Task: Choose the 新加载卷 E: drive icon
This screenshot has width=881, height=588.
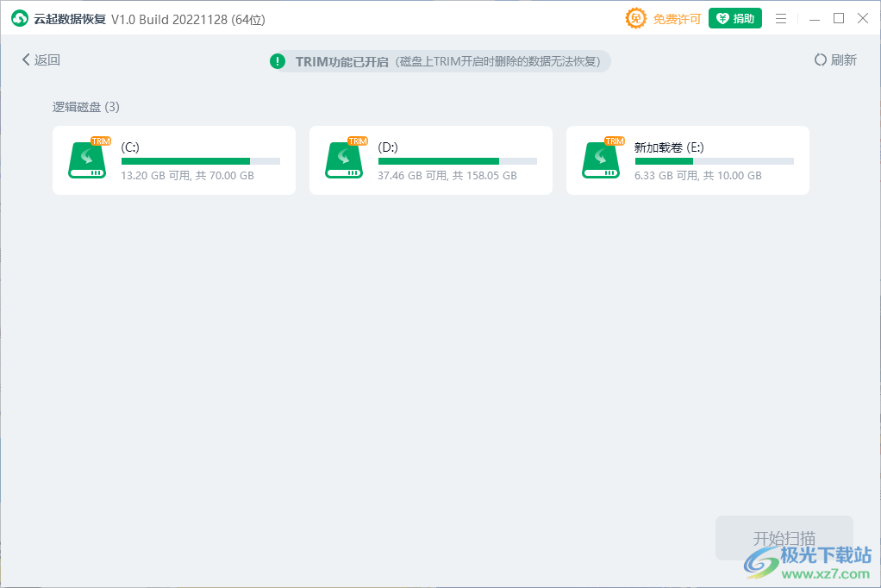Action: [x=601, y=160]
